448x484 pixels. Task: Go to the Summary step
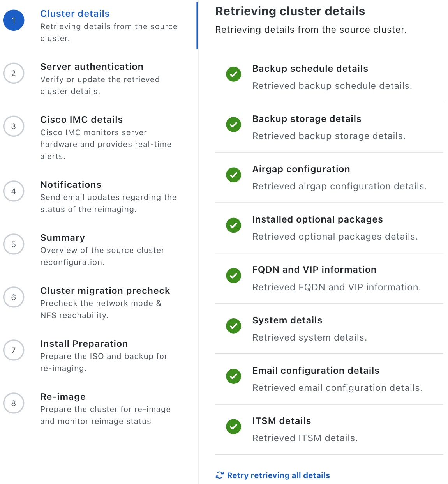[63, 238]
